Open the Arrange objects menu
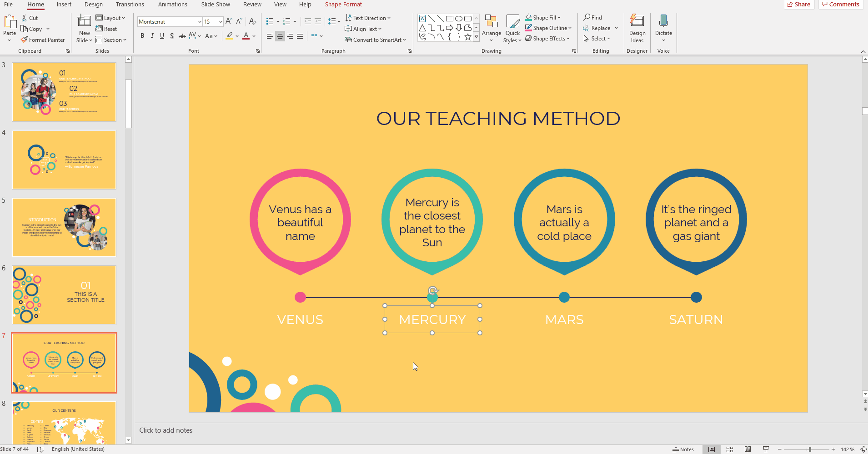The image size is (868, 454). [x=491, y=28]
